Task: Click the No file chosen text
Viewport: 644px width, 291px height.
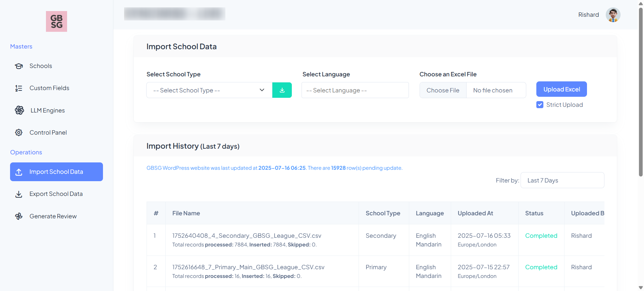Action: tap(493, 90)
